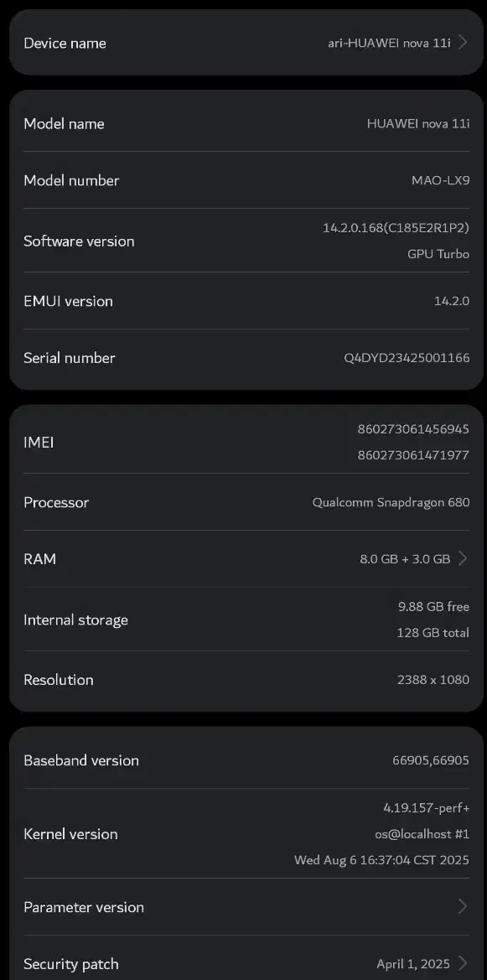
Task: Open the Device name editor
Action: pos(243,43)
